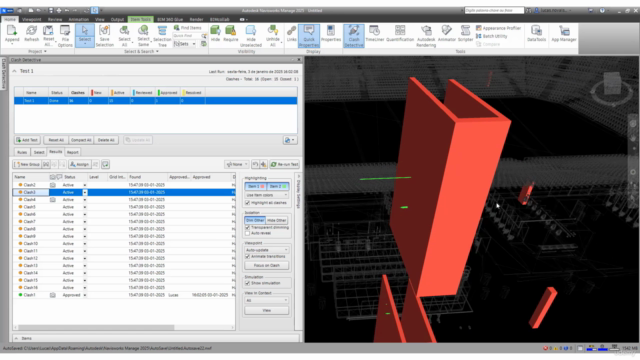Open Autodesk Rendering tool

click(426, 36)
